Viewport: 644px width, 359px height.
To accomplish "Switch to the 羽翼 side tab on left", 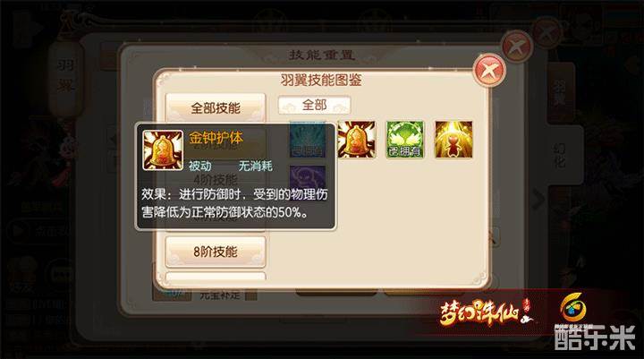I will tap(65, 76).
